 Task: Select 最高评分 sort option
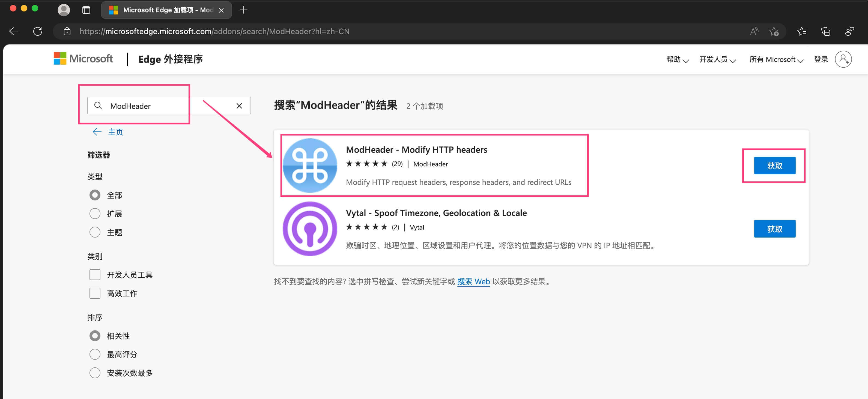(x=95, y=354)
